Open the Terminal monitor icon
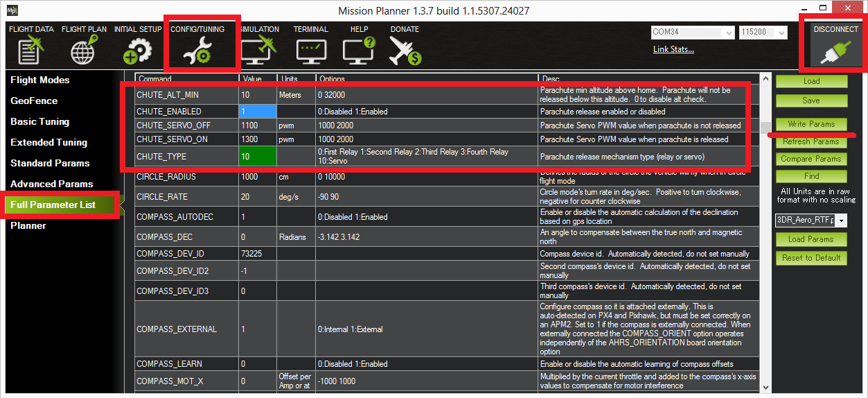868x398 pixels. click(x=310, y=51)
